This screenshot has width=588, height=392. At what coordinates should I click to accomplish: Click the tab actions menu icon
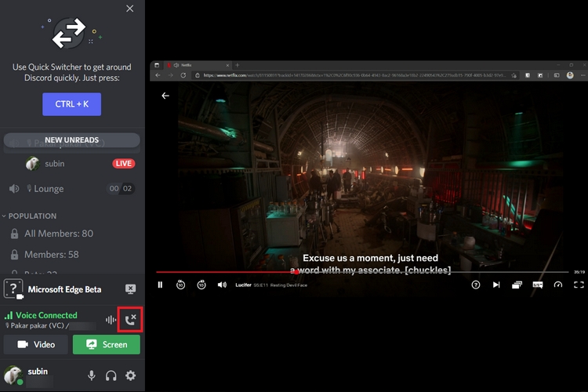(157, 65)
